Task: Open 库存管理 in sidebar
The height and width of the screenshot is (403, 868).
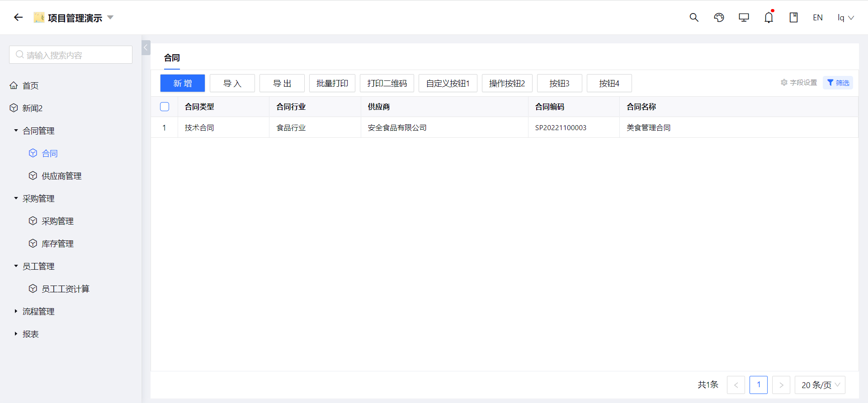Action: [57, 244]
